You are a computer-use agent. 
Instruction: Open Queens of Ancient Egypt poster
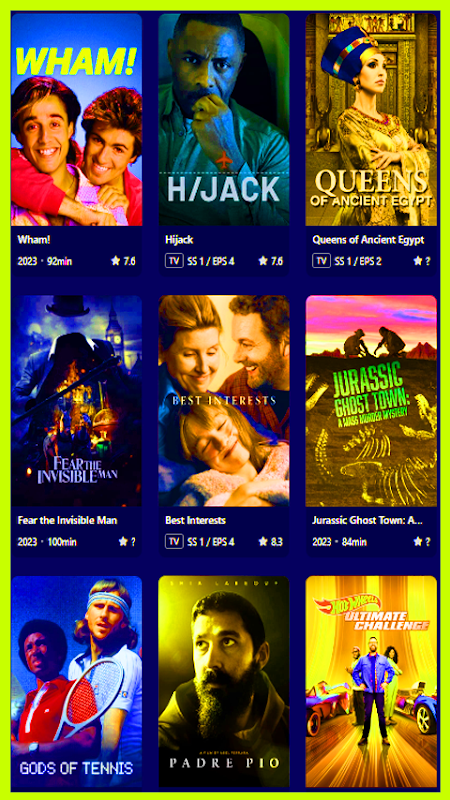(x=371, y=119)
